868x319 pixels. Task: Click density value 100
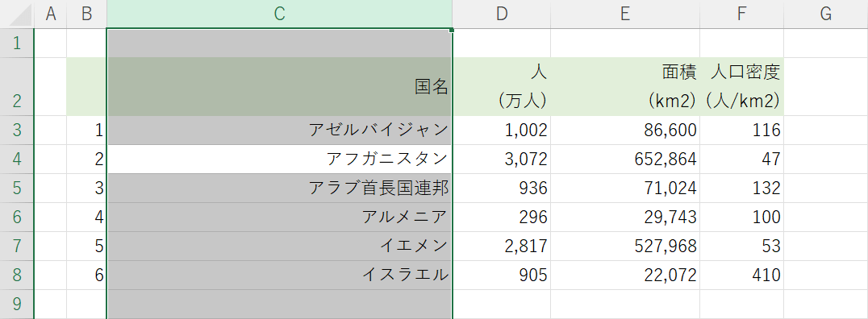tap(742, 217)
